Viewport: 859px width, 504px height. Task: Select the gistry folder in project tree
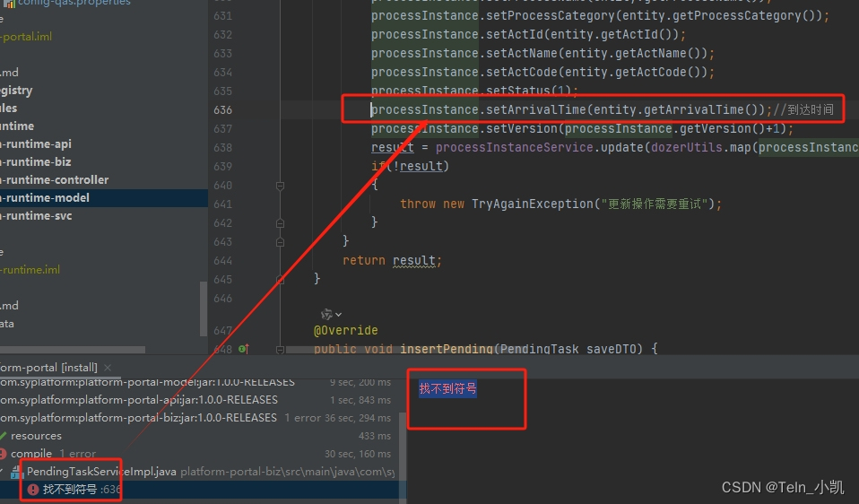[16, 91]
